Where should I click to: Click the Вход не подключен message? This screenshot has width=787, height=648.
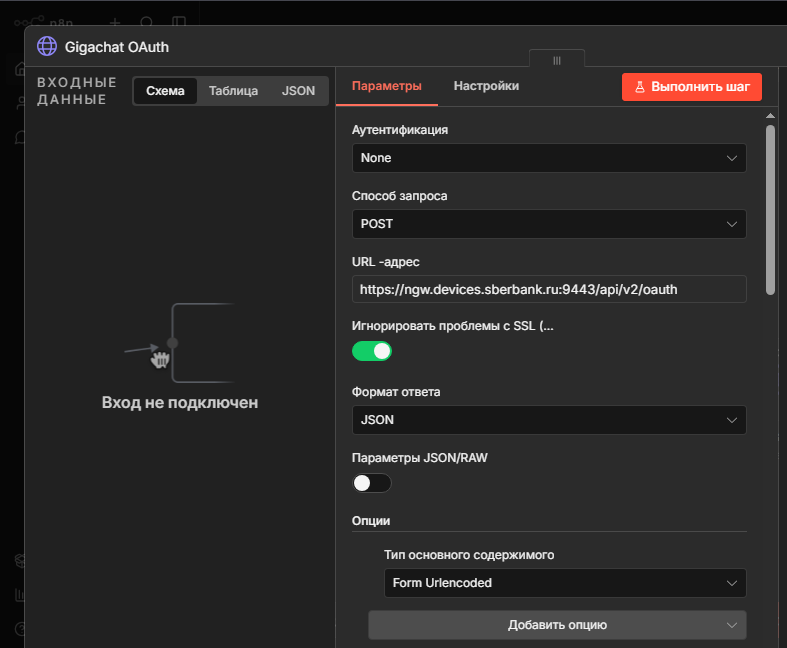coord(180,403)
